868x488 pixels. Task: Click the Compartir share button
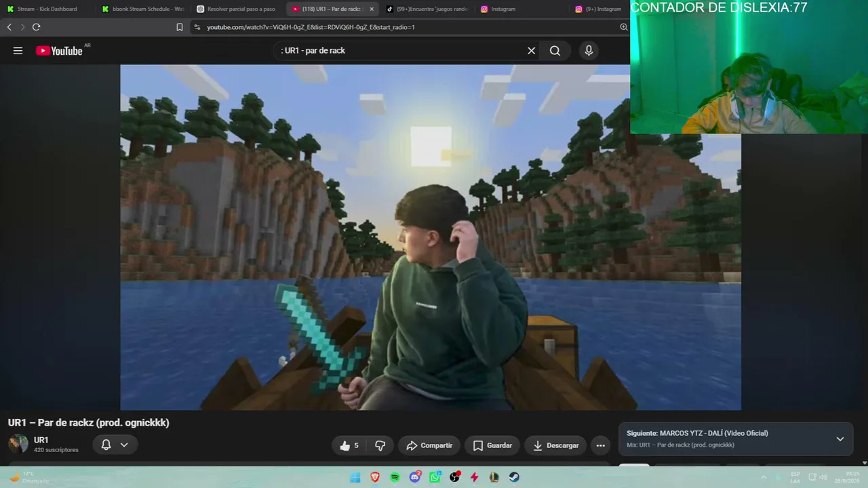429,445
